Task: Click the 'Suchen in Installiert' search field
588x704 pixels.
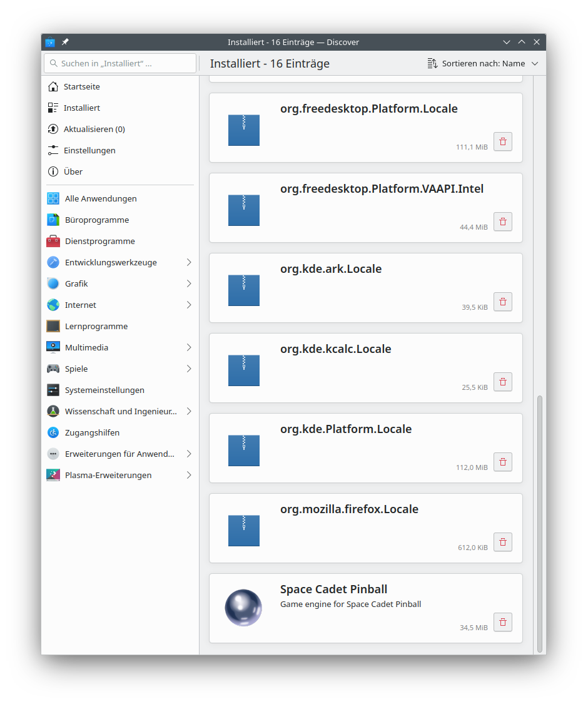Action: click(120, 63)
